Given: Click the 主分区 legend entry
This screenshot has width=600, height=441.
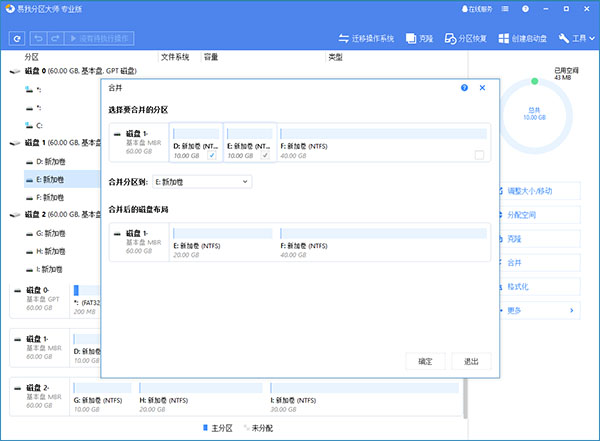Looking at the screenshot, I should 218,428.
